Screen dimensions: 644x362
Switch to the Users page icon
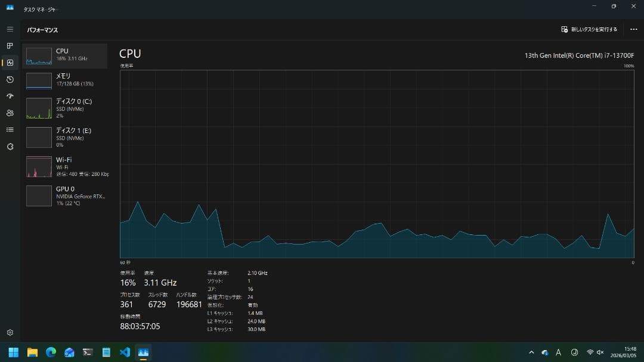[x=10, y=113]
